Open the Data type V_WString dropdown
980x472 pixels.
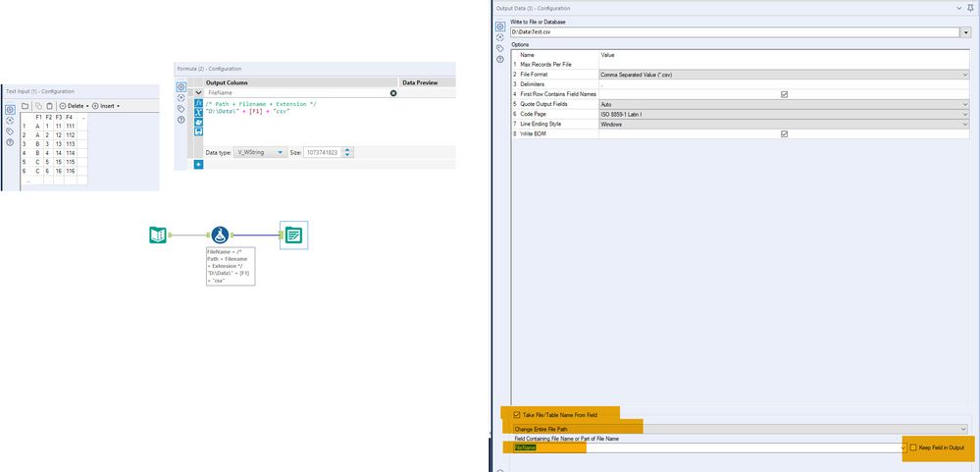pyautogui.click(x=261, y=152)
